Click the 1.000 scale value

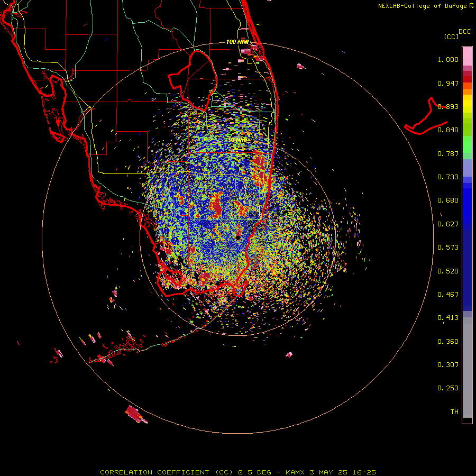click(448, 59)
